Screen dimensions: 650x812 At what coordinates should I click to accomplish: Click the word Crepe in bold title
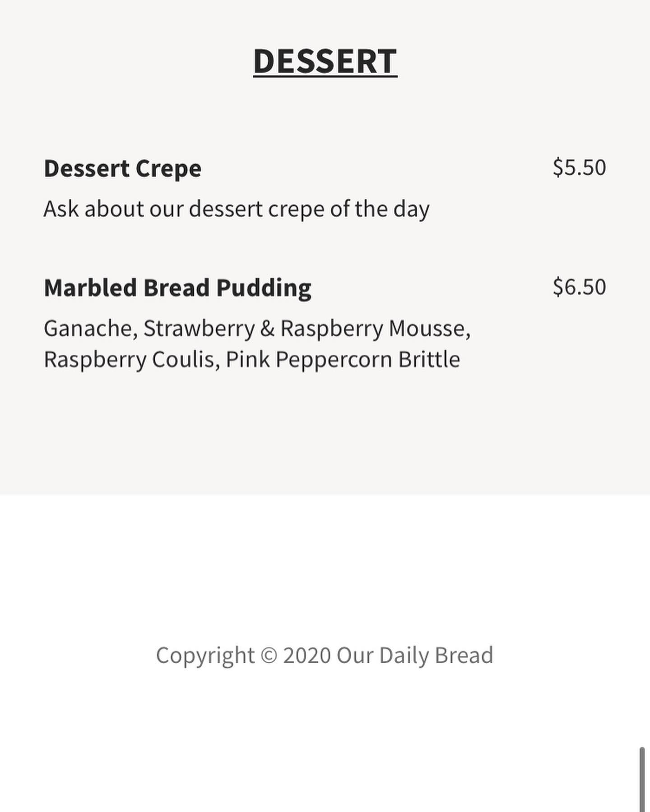168,169
